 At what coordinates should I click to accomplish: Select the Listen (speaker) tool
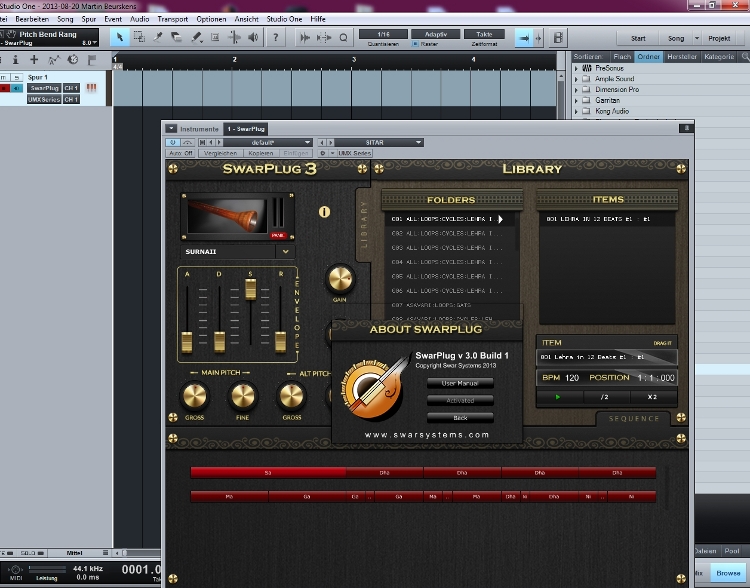[x=254, y=37]
